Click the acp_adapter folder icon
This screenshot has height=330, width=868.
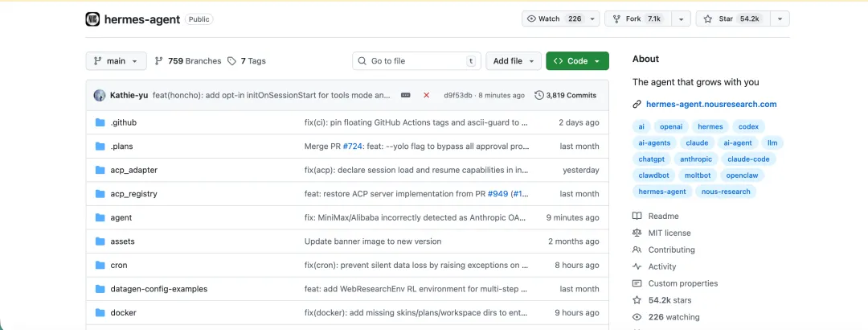click(x=100, y=171)
